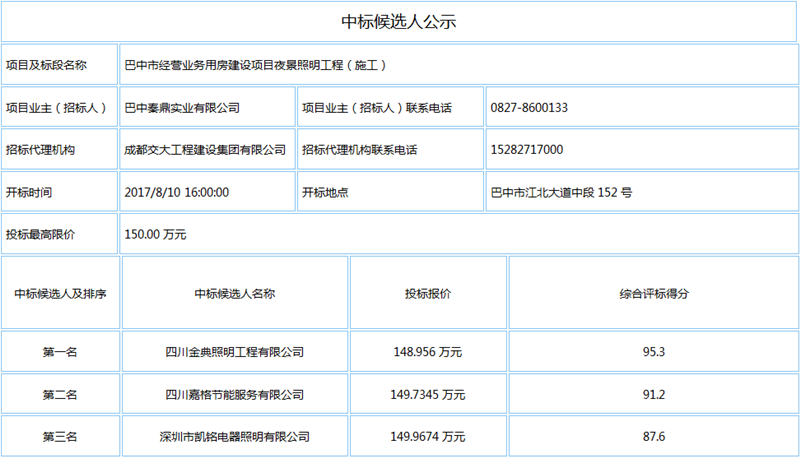Select the rank cell 第三名
800x458 pixels.
point(60,437)
